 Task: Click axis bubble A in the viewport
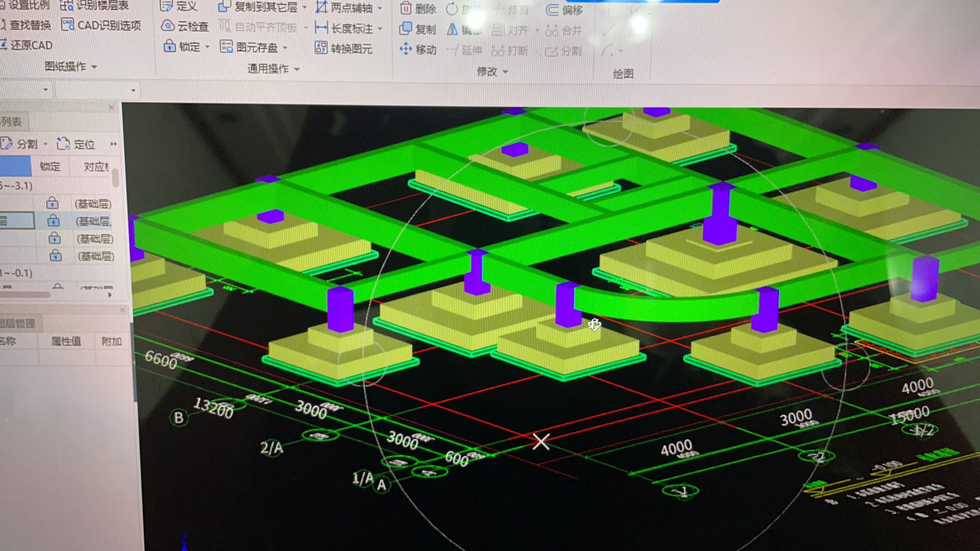click(381, 485)
